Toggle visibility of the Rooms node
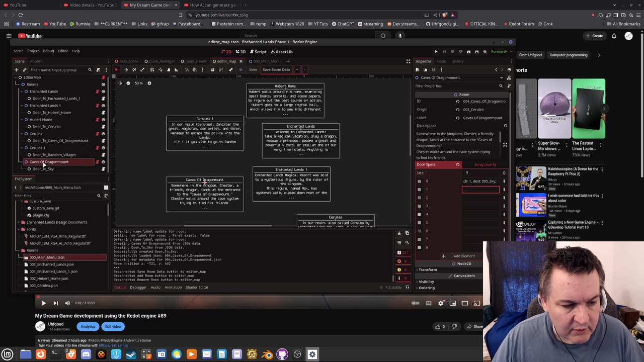 click(104, 84)
